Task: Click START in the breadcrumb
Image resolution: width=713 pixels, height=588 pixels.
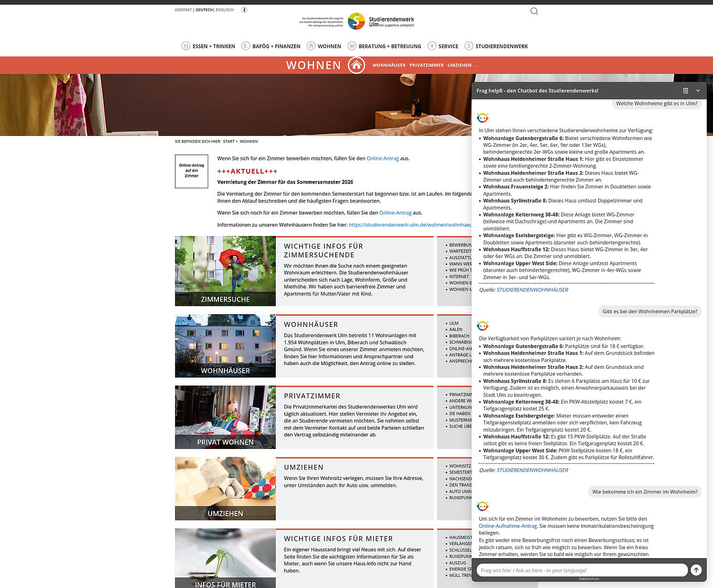Action: 229,142
